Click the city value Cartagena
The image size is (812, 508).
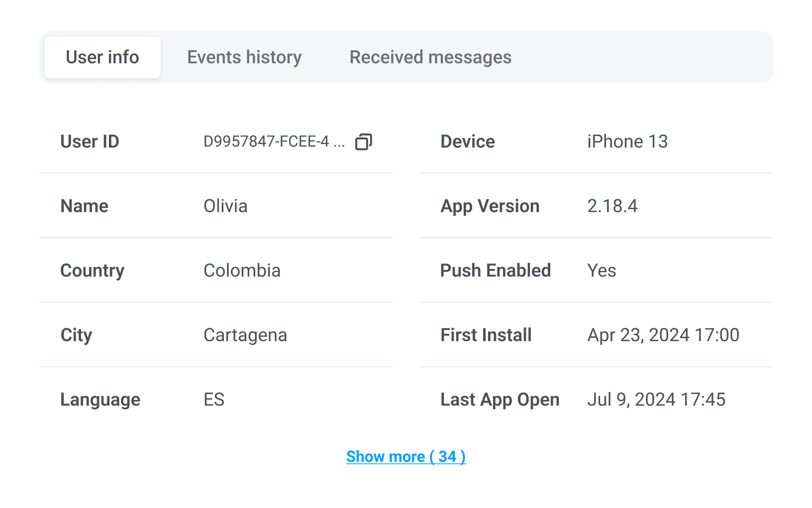pos(245,335)
